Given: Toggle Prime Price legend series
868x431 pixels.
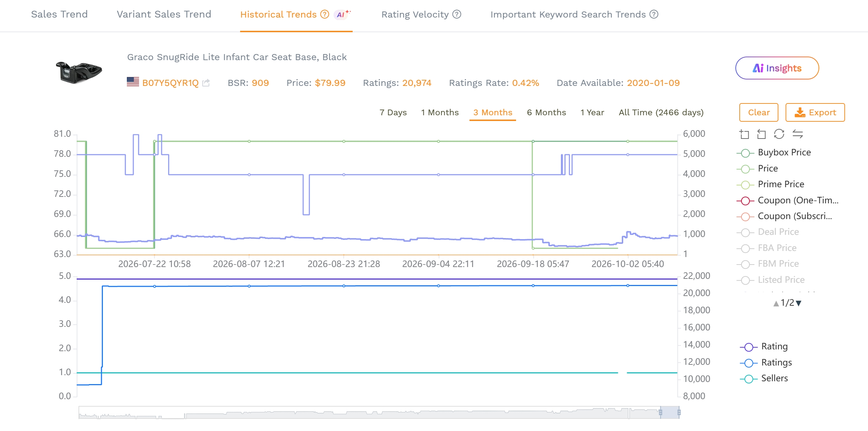Looking at the screenshot, I should pyautogui.click(x=771, y=185).
